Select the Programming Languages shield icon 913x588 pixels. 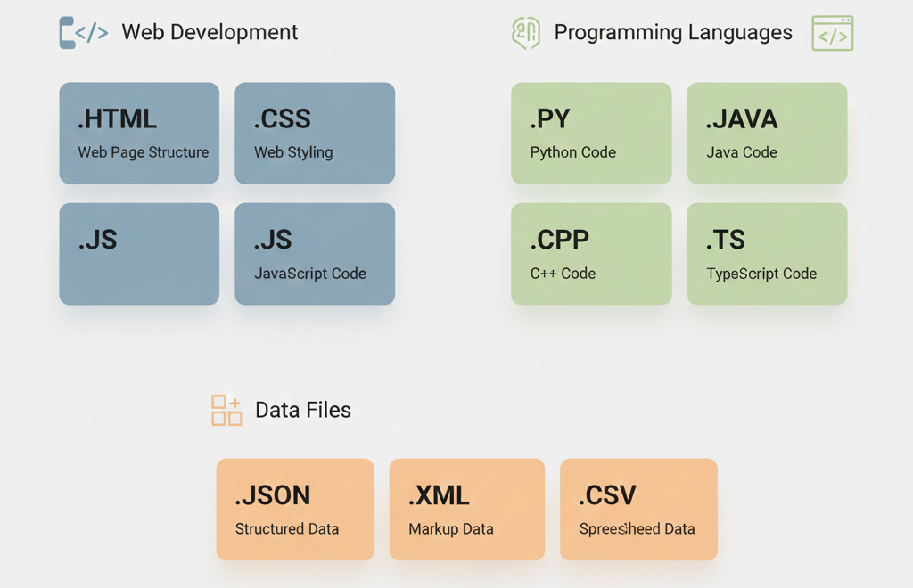tap(526, 32)
